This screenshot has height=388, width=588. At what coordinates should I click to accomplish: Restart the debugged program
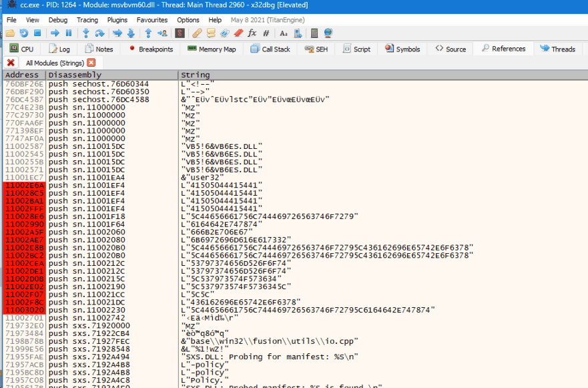coord(24,33)
